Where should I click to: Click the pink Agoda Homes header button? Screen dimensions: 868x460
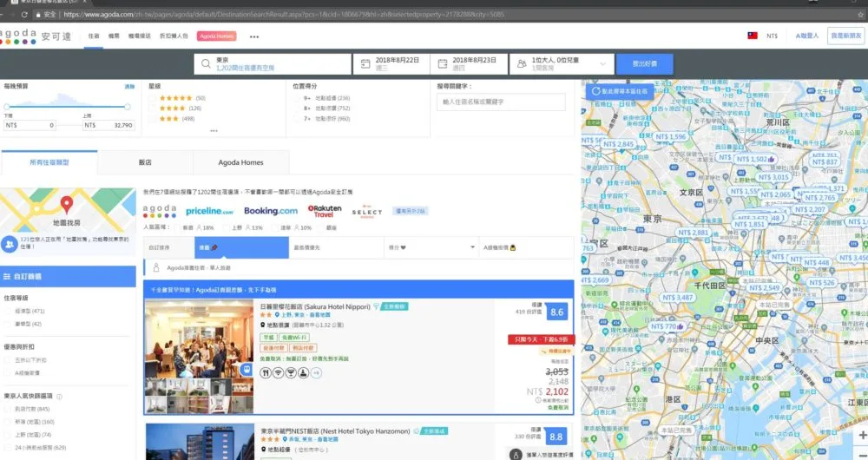[216, 36]
